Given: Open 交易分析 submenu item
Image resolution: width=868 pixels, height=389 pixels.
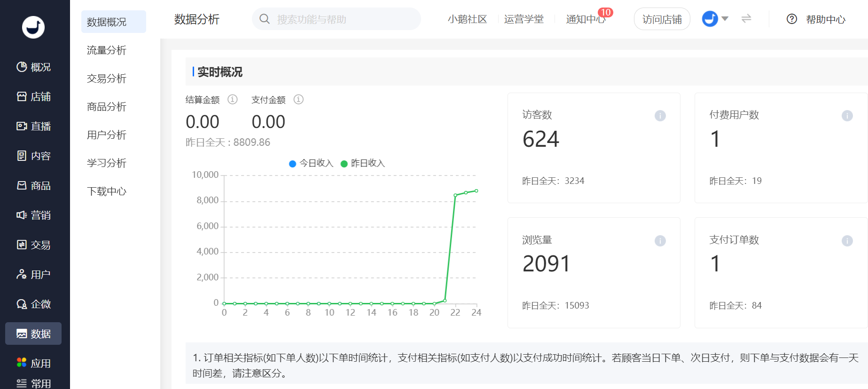Looking at the screenshot, I should [107, 78].
